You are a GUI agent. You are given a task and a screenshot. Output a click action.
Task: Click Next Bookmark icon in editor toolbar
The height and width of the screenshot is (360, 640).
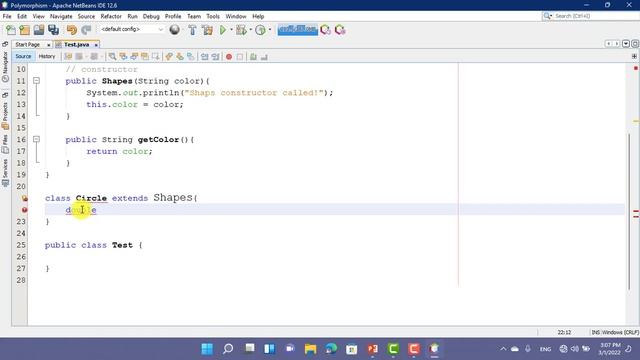pyautogui.click(x=180, y=57)
